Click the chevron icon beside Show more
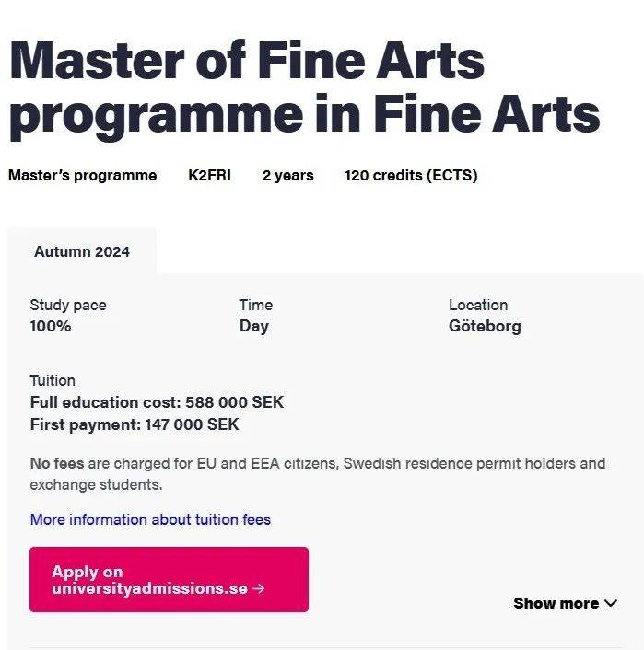 point(611,603)
